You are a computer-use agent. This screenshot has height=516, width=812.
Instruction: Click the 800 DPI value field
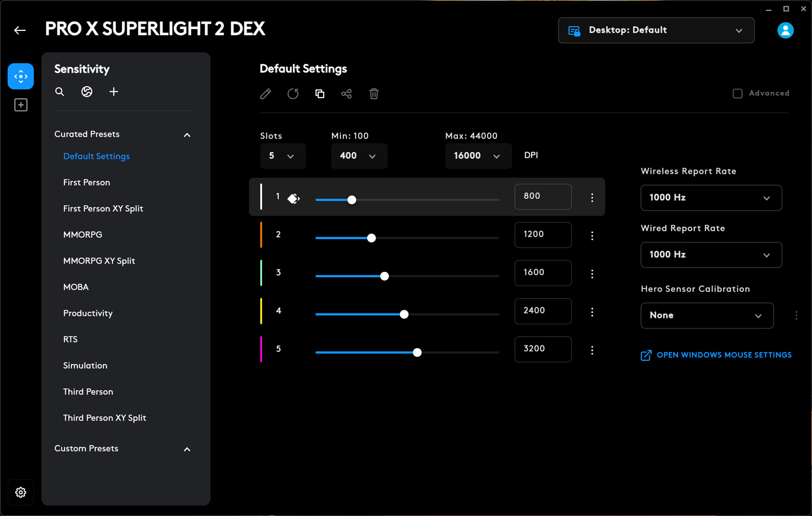tap(543, 197)
